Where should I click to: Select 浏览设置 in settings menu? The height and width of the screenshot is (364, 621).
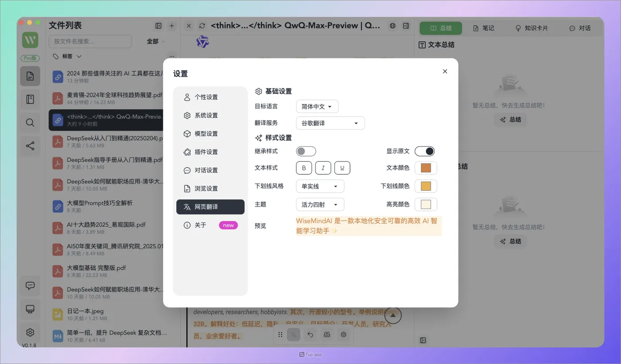click(210, 188)
